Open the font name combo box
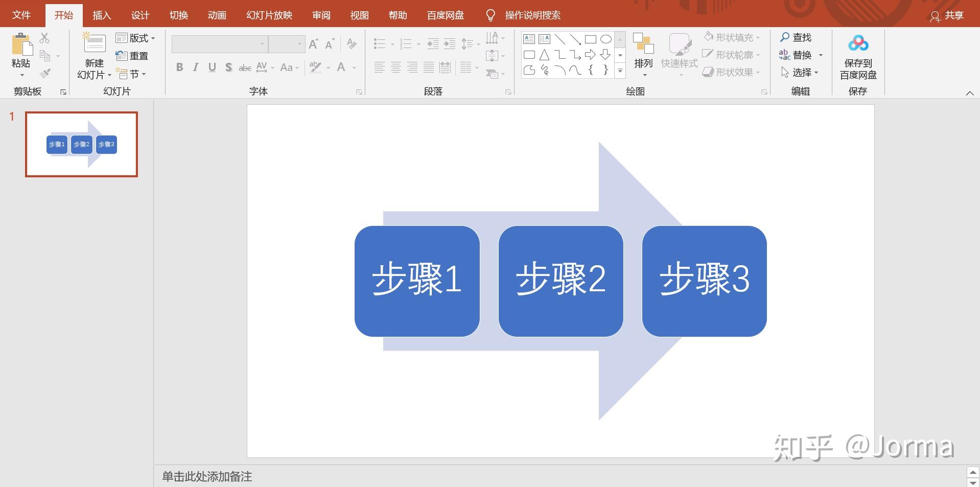This screenshot has width=980, height=487. point(220,44)
